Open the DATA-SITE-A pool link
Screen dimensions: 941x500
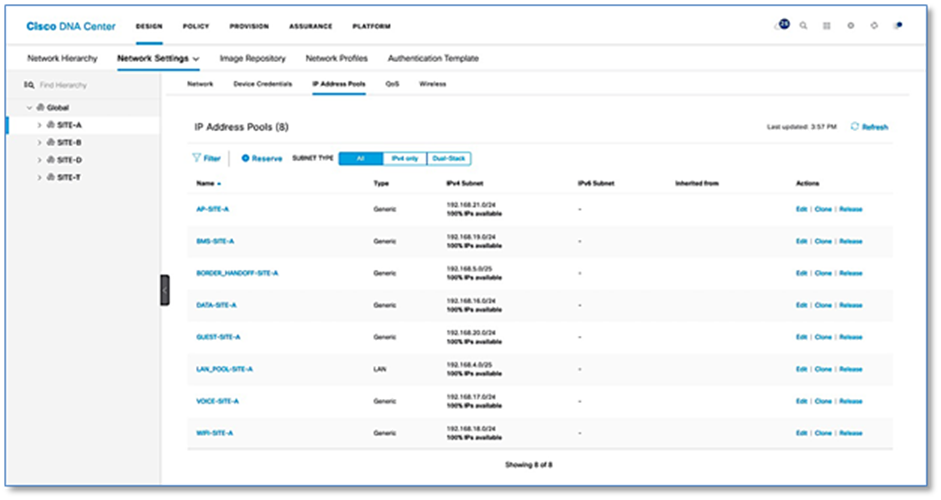(216, 305)
